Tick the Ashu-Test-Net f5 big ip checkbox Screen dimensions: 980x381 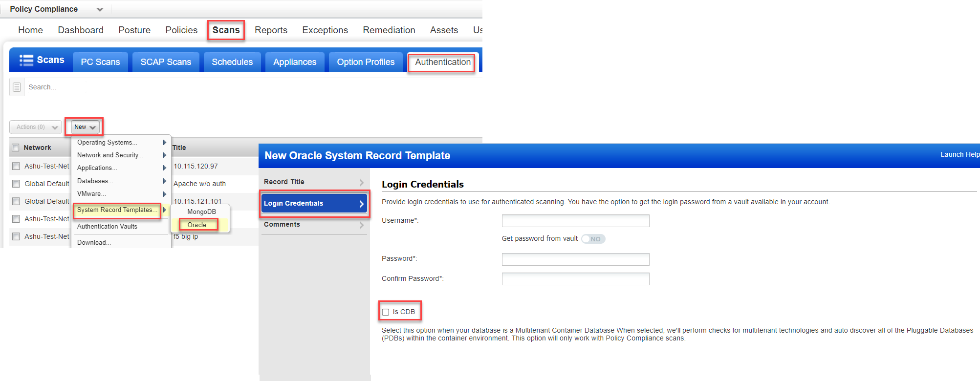[x=16, y=236]
